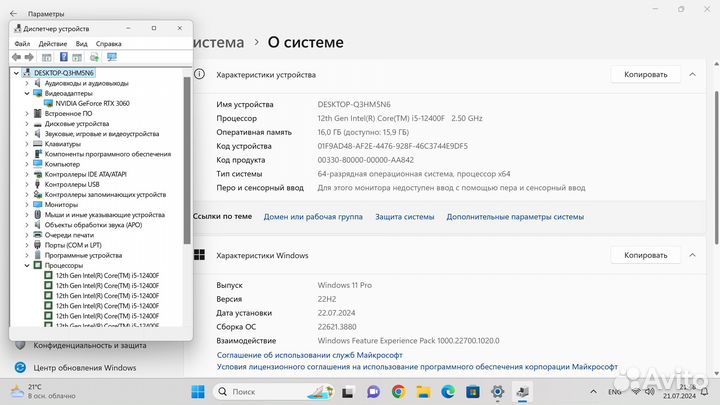Select Звуковые, игровые и видеоустройства
Image resolution: width=720 pixels, height=405 pixels.
(x=101, y=134)
